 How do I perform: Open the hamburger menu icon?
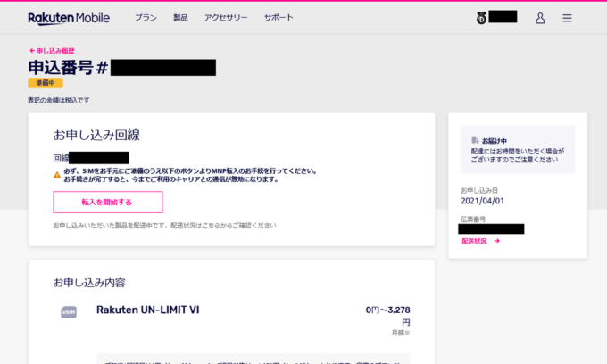click(x=567, y=18)
